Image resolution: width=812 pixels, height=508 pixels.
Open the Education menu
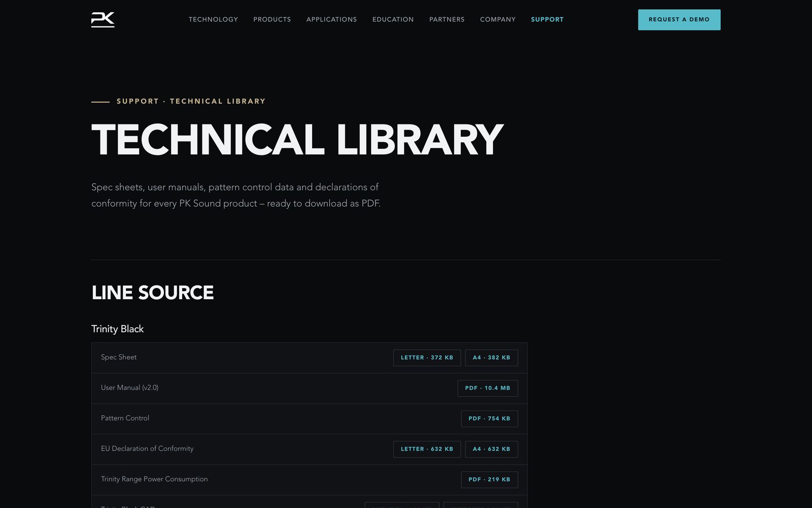click(393, 19)
